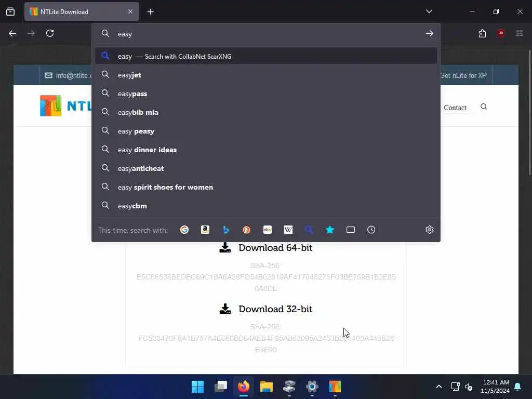Select 'easy — Search with CollabNet SearXNG'

(266, 56)
